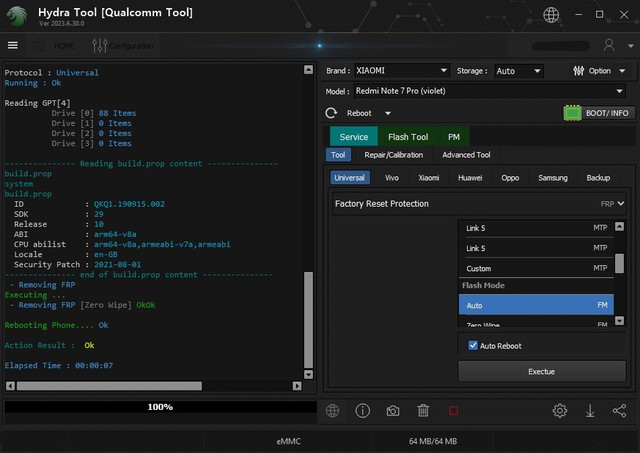
Task: Open the user account icon
Action: 609,45
